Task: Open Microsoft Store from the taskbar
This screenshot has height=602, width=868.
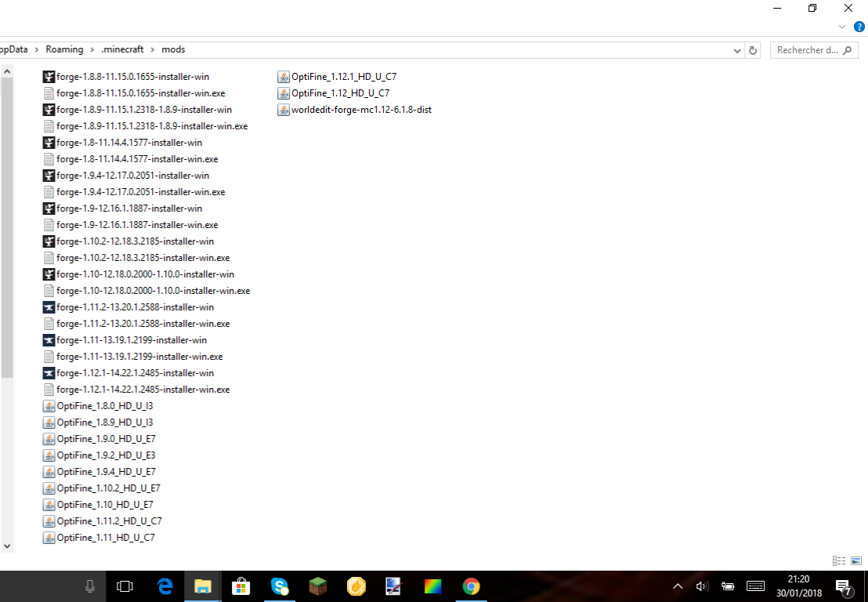Action: coord(241,586)
